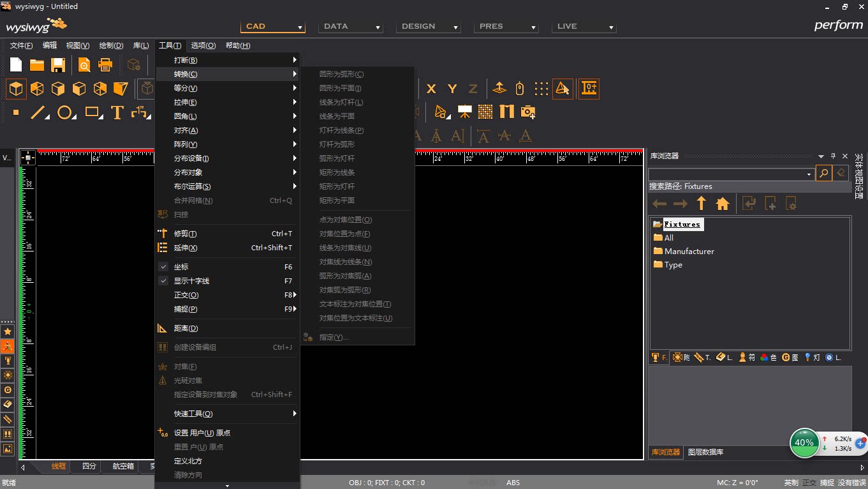Viewport: 868px width, 489px height.
Task: Click the New document icon
Action: pos(16,64)
